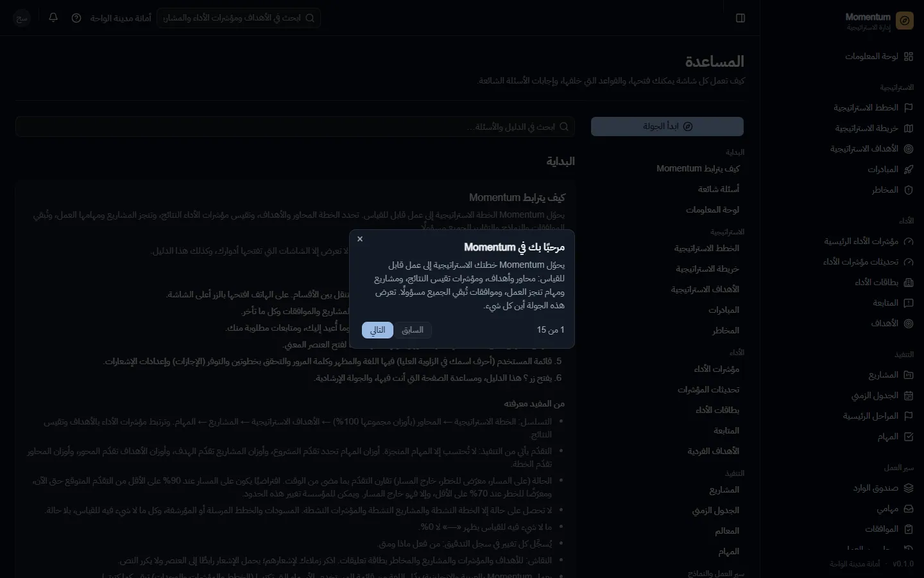Open the user avatar menu in top bar
This screenshot has width=924, height=578.
[x=22, y=18]
